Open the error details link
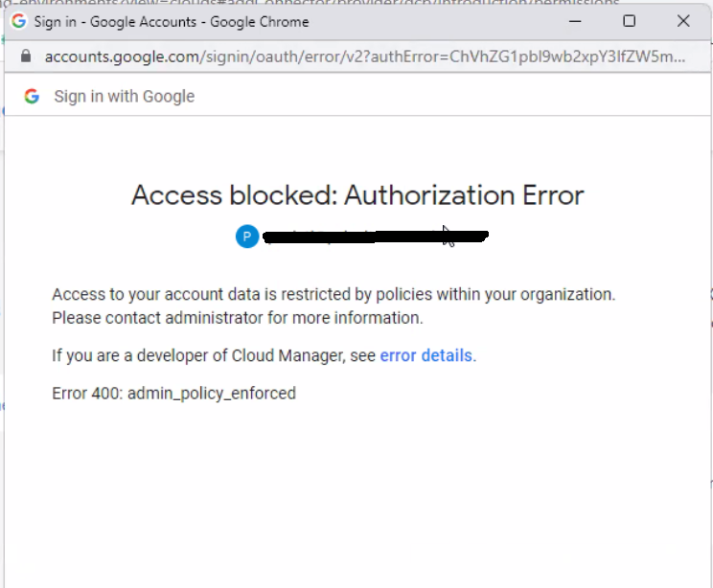Viewport: 713px width, 588px height. pos(426,355)
